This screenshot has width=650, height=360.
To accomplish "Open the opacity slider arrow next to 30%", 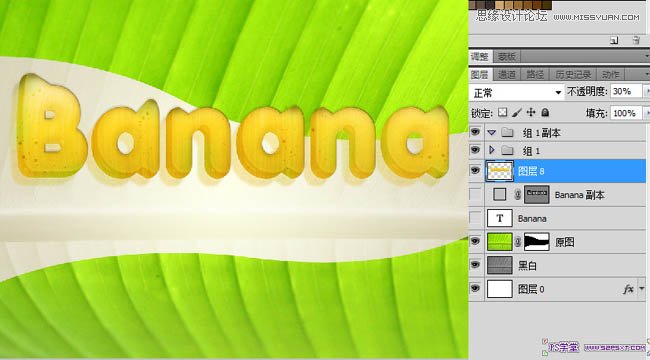I will tap(646, 92).
